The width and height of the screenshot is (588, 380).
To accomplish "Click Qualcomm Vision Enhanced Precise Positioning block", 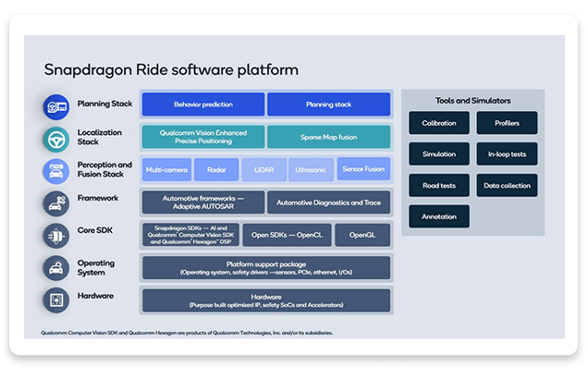I will pyautogui.click(x=203, y=137).
